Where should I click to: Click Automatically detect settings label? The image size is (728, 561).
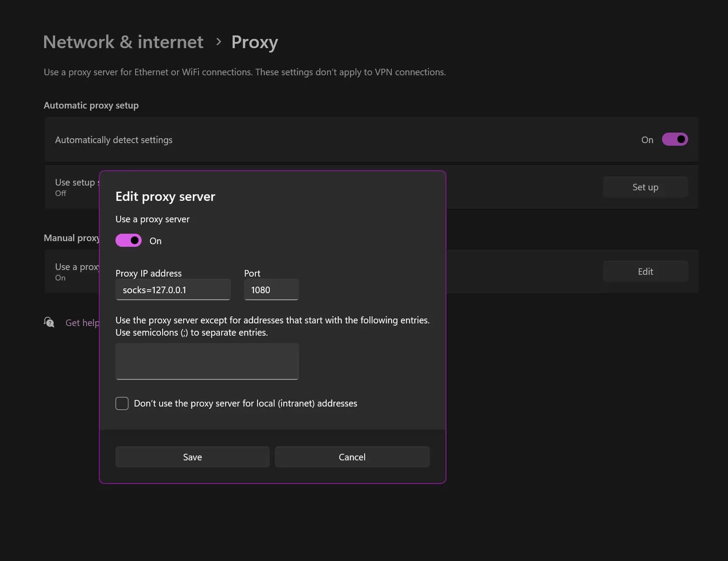tap(114, 140)
